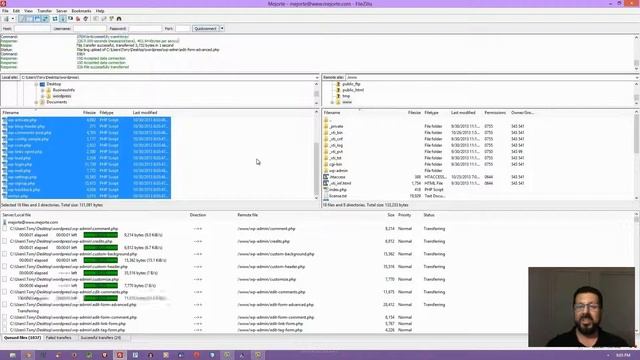Switch to the Failed transfers tab

click(59, 338)
